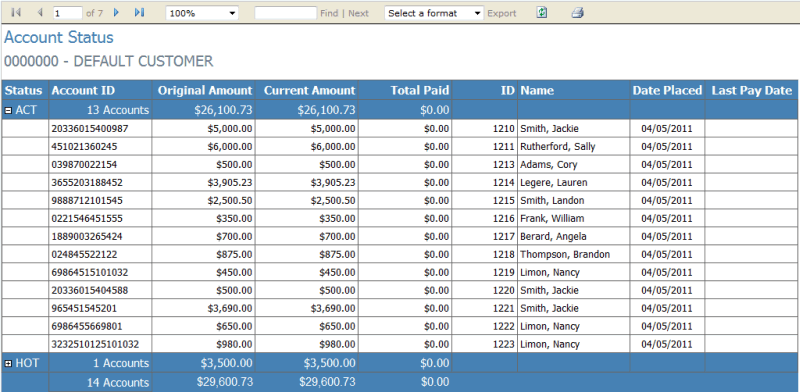Select account ID 0221546451555
This screenshot has width=800, height=392.
(x=87, y=218)
